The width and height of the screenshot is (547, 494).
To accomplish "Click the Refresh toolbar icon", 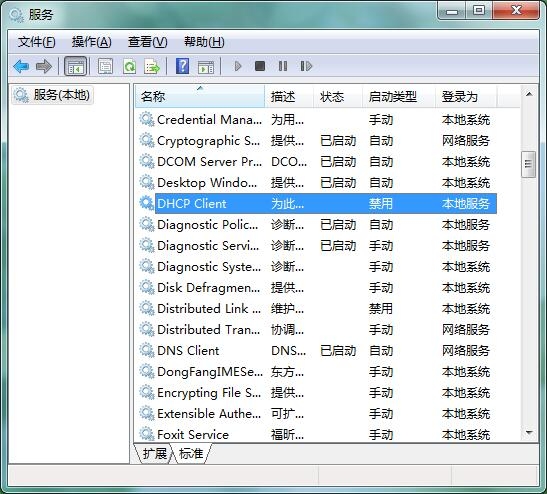I will (129, 66).
